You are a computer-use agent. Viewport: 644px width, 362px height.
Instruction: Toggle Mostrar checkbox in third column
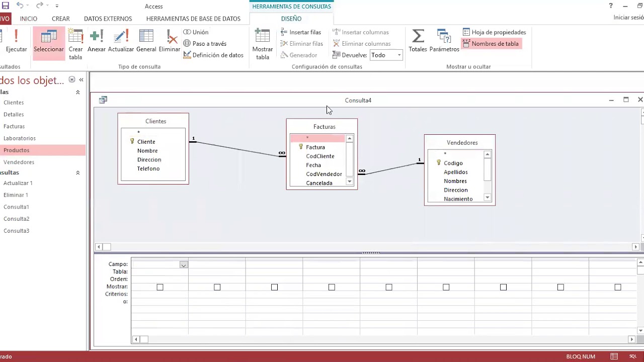[x=274, y=287]
